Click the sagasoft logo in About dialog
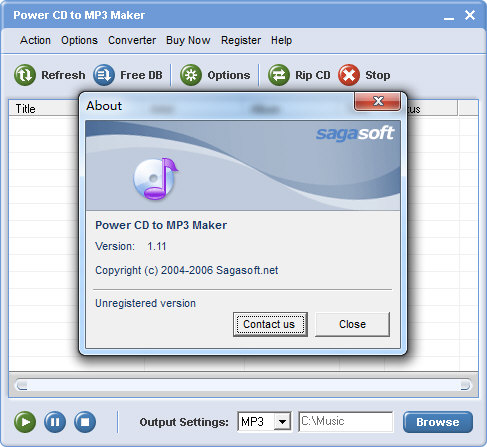The image size is (487, 447). coord(355,133)
